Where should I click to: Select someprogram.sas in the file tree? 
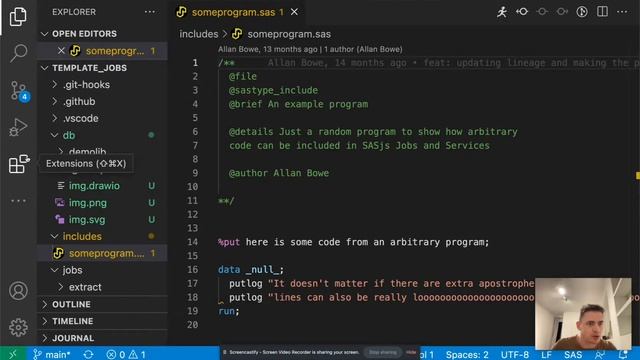(102, 253)
